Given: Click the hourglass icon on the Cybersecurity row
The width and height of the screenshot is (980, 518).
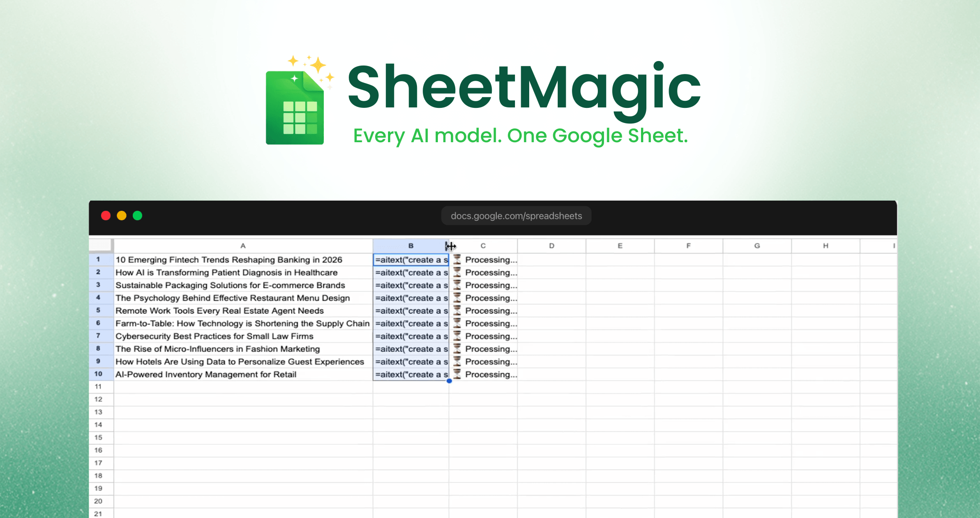Looking at the screenshot, I should pos(456,336).
